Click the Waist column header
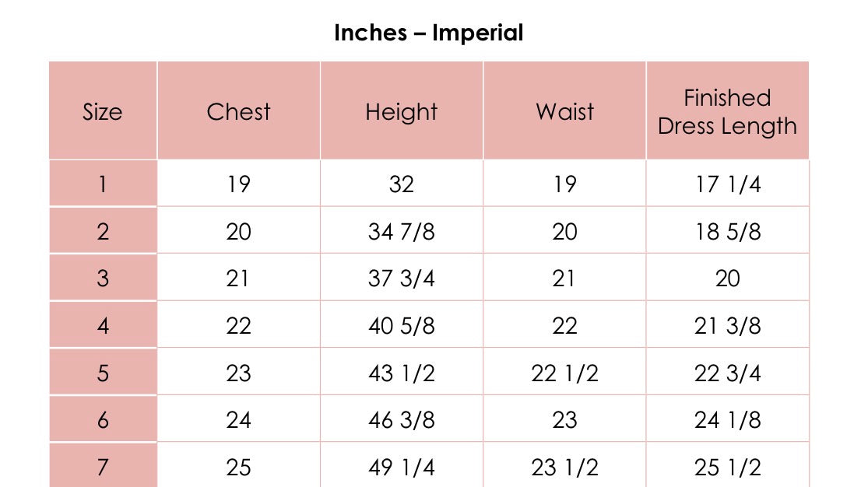Screen dimensions: 868x487 tap(564, 111)
